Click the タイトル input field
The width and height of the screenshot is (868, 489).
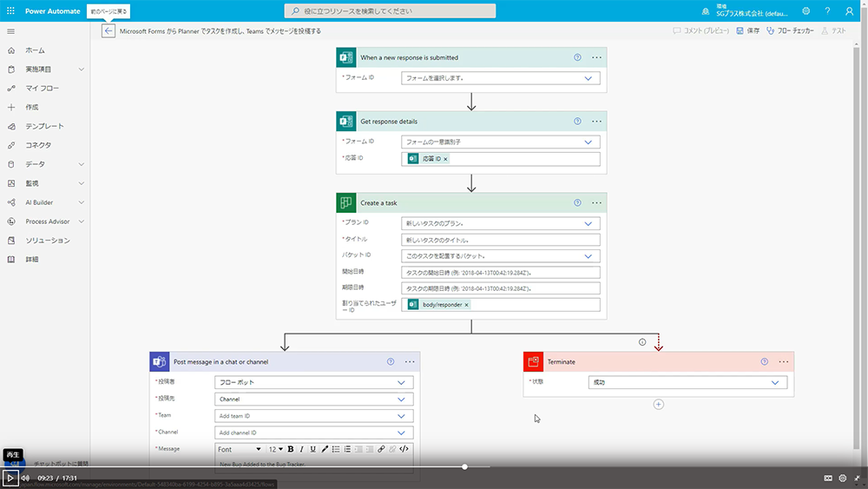click(x=501, y=241)
